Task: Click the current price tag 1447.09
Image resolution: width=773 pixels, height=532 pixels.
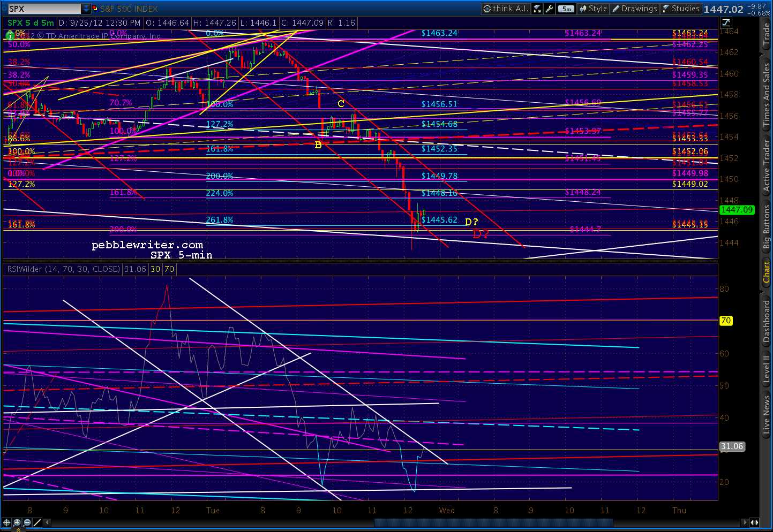Action: click(736, 210)
